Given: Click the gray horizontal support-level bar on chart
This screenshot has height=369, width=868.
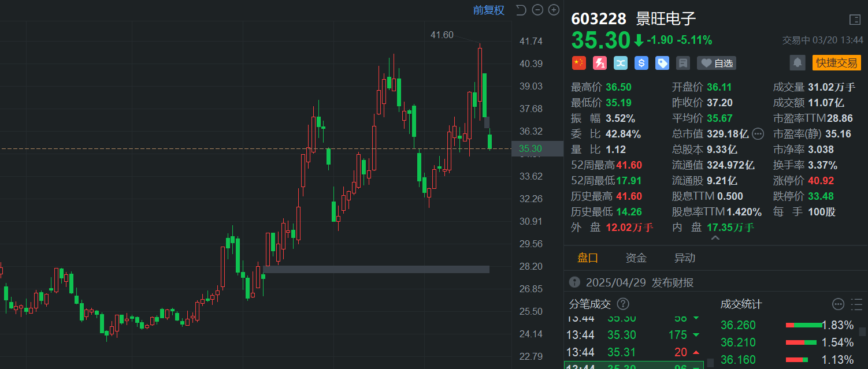Looking at the screenshot, I should tap(376, 269).
